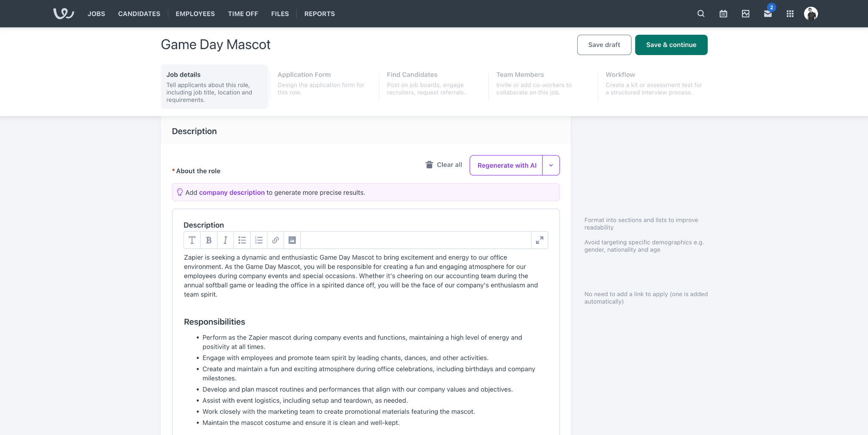Click the trash icon next to Clear all

coord(429,165)
